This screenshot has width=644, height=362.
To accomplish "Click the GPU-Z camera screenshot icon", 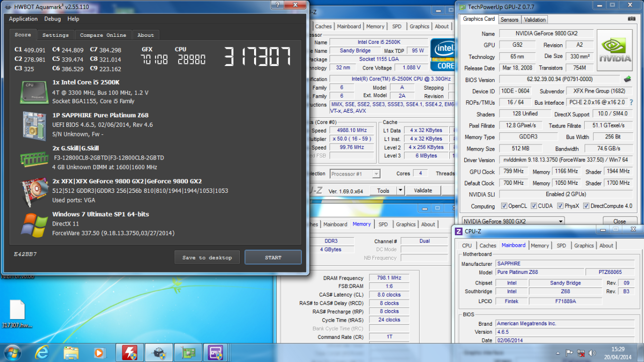I will click(631, 19).
